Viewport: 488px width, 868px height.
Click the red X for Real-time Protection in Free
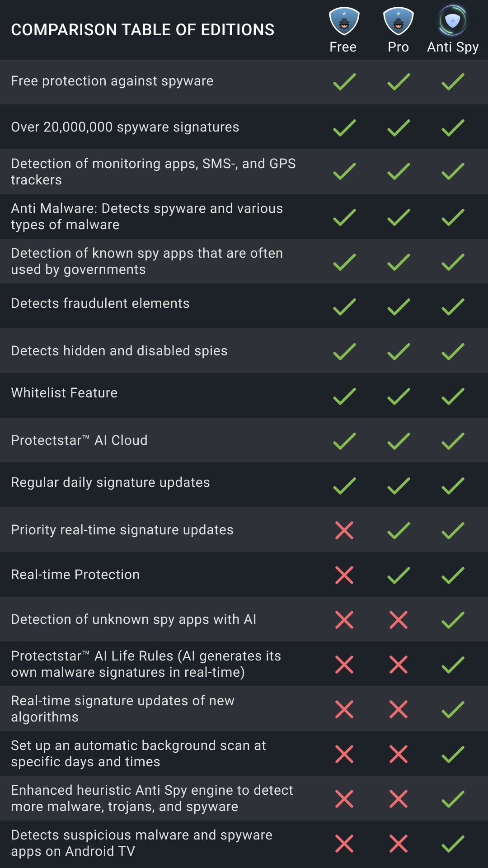pos(344,575)
